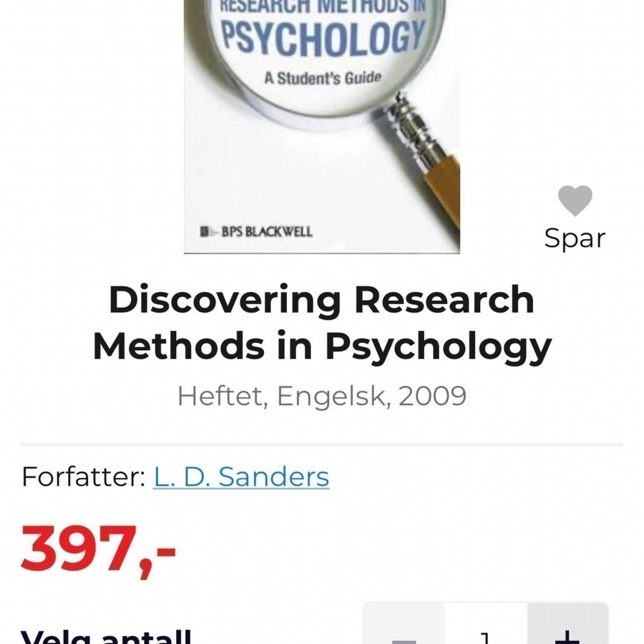Click the gray divider above Forfatter
The width and height of the screenshot is (644, 644).
[x=322, y=444]
